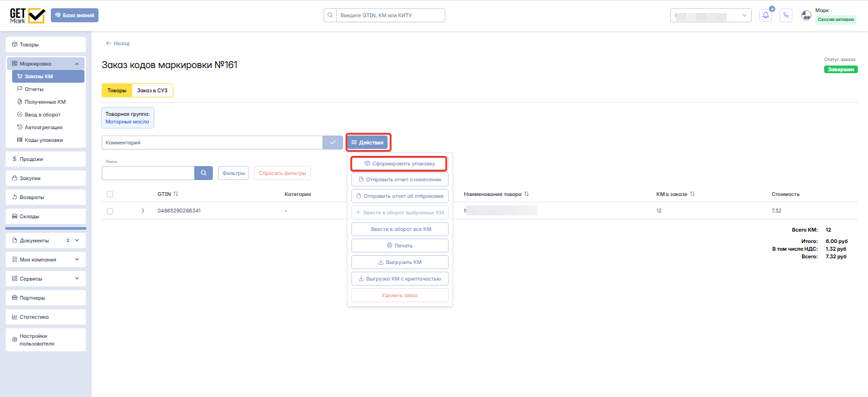Open Товары in the sidebar

(x=46, y=45)
